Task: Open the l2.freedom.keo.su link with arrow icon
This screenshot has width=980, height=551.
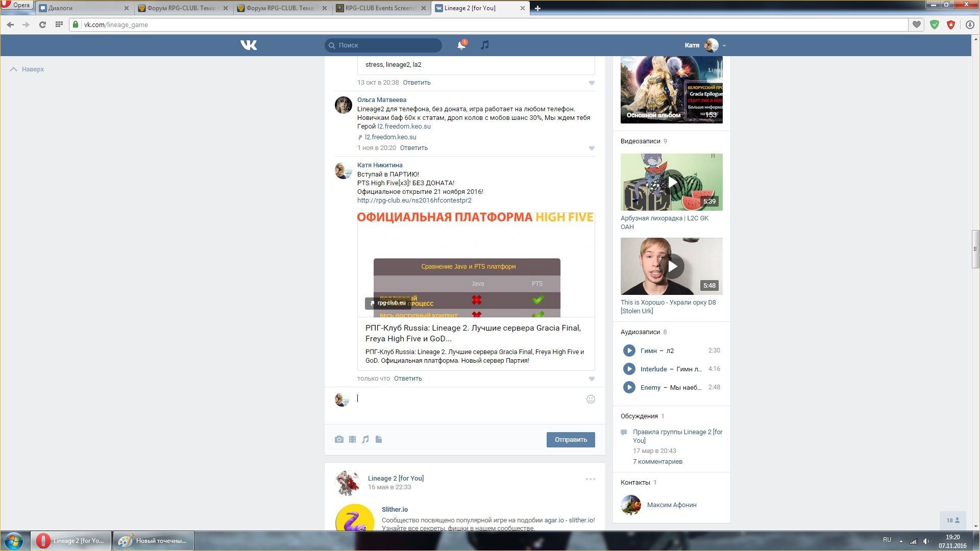Action: tap(387, 137)
